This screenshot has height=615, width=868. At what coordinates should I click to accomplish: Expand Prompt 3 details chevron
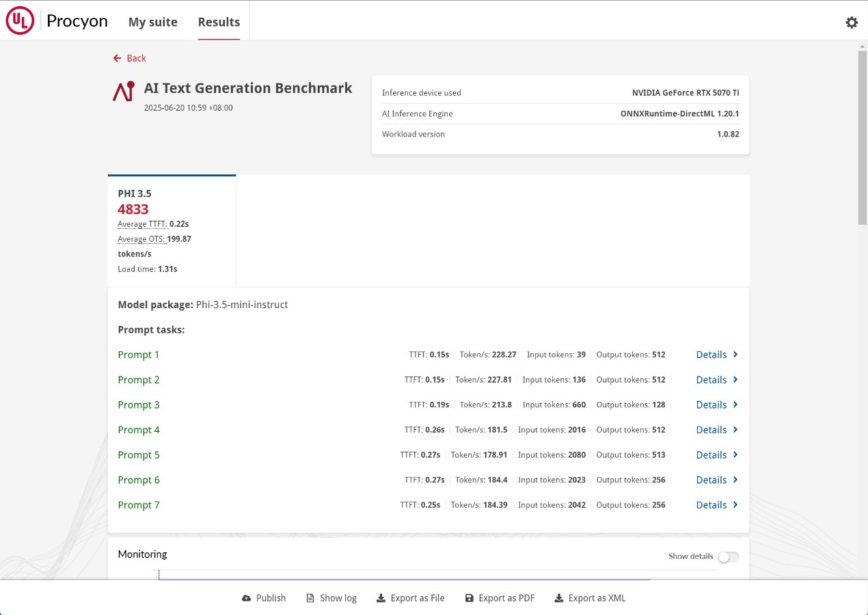(735, 405)
